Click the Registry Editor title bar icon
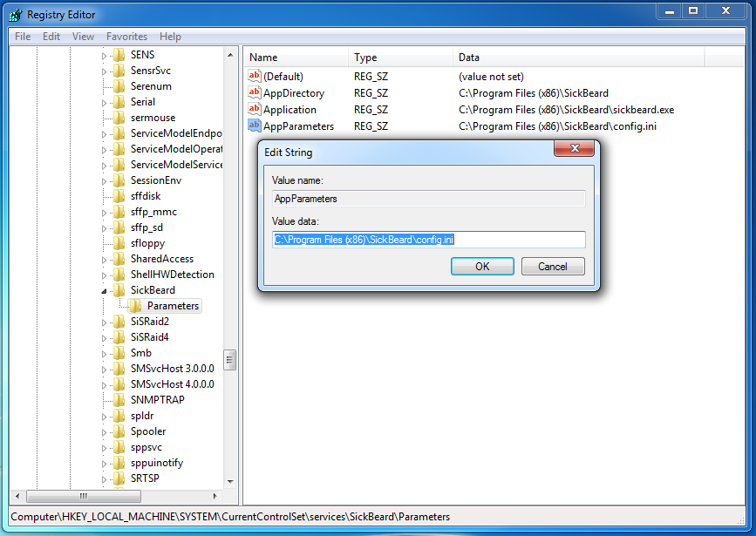 (16, 15)
